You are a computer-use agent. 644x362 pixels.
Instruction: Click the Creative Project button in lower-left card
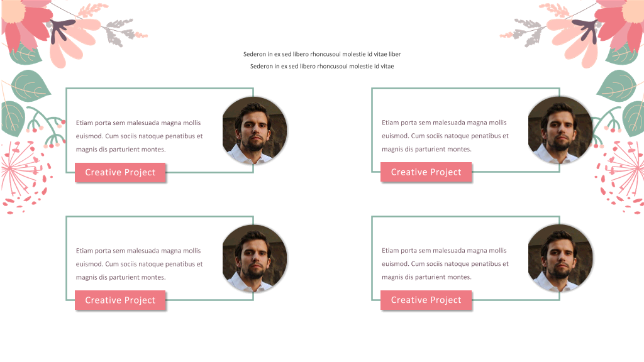120,300
